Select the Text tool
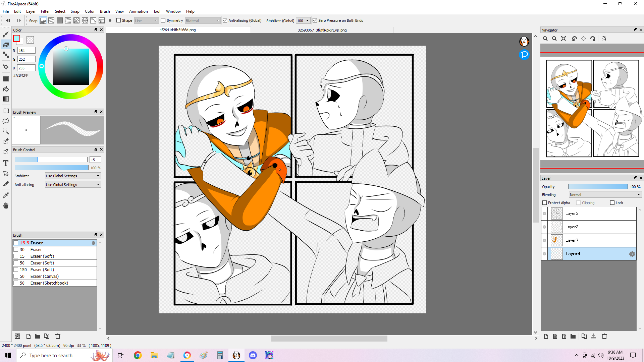Image resolution: width=644 pixels, height=362 pixels. (x=6, y=163)
